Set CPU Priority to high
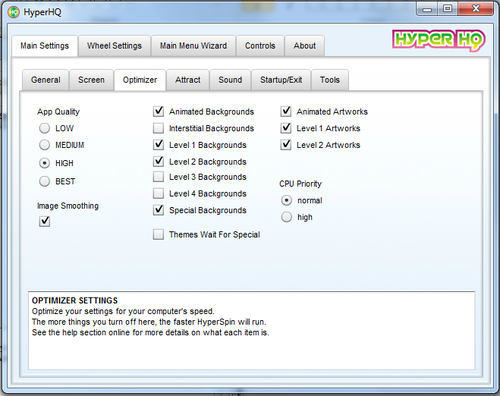 [x=286, y=217]
